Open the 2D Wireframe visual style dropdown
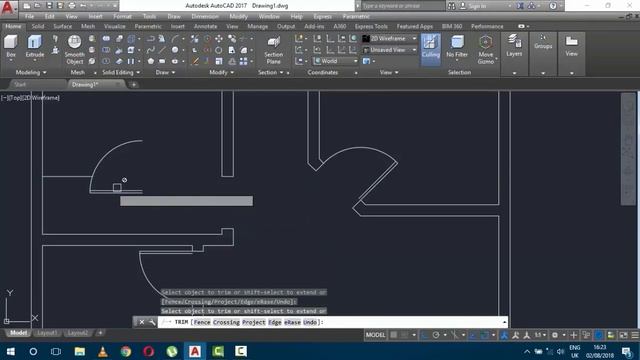The width and height of the screenshot is (640, 360). pyautogui.click(x=390, y=38)
